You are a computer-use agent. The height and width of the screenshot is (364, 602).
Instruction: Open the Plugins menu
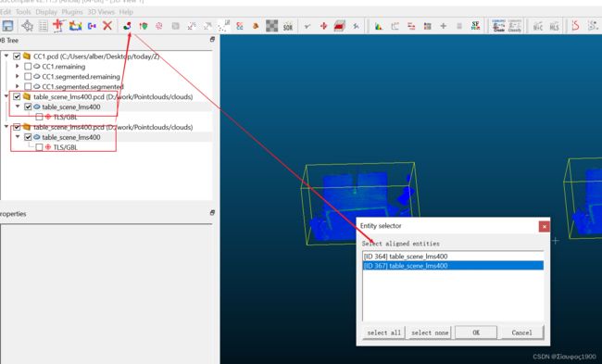tap(72, 12)
